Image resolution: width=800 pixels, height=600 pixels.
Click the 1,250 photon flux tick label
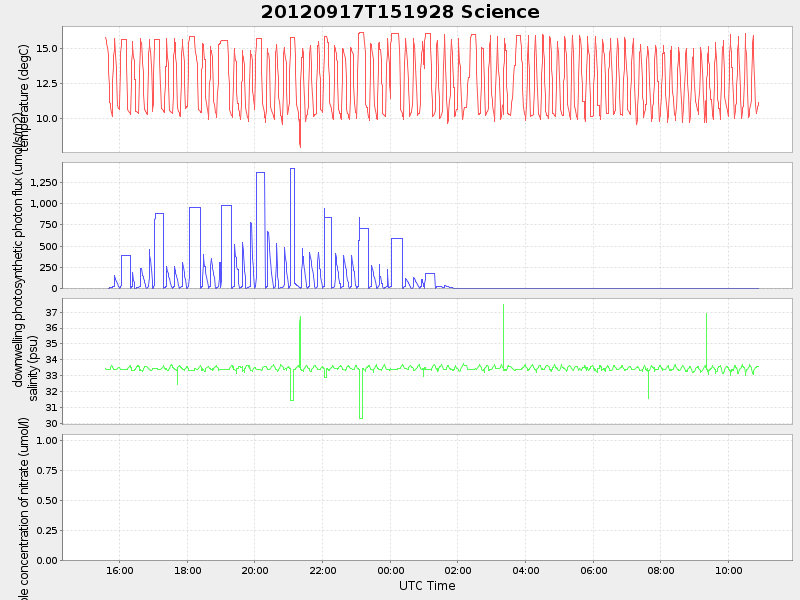44,182
